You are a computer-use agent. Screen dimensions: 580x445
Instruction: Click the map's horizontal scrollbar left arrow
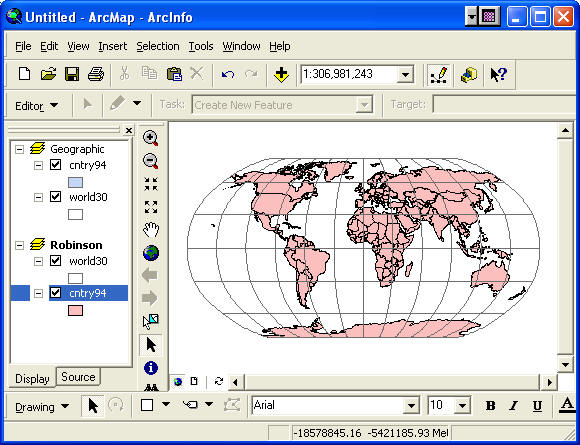pyautogui.click(x=235, y=382)
